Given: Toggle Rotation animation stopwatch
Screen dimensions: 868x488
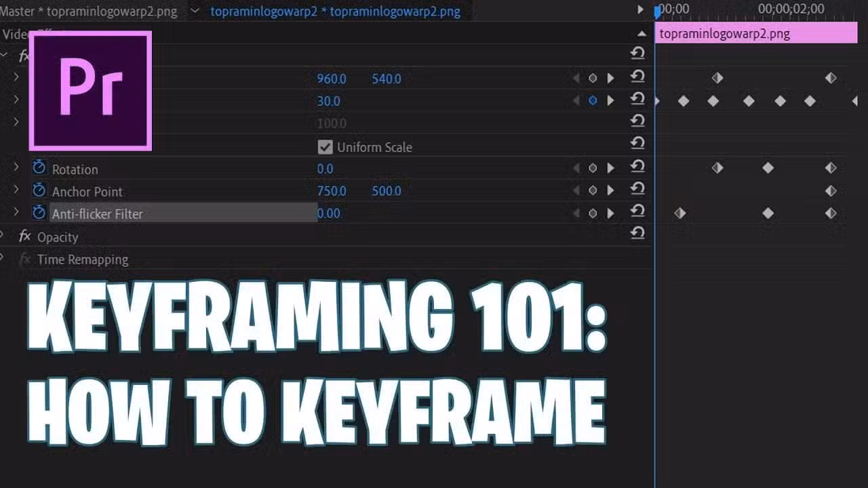Looking at the screenshot, I should point(39,167).
